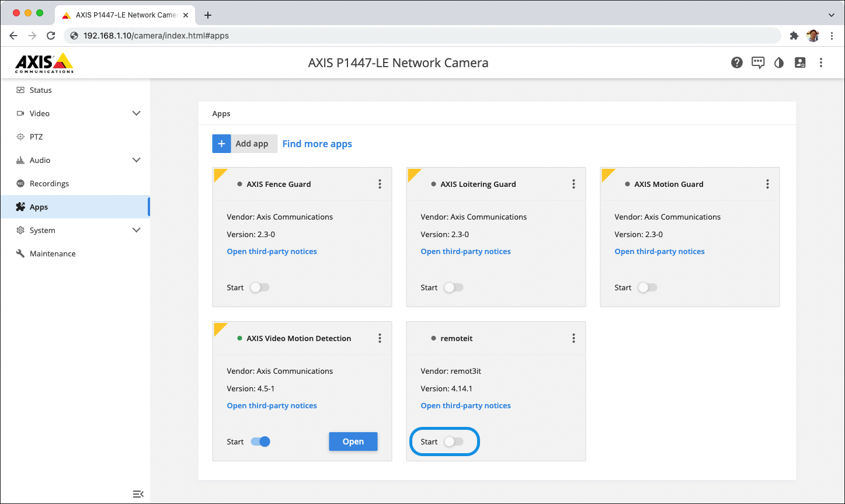Stop AXIS Video Motion Detection via toggle
845x504 pixels.
260,442
